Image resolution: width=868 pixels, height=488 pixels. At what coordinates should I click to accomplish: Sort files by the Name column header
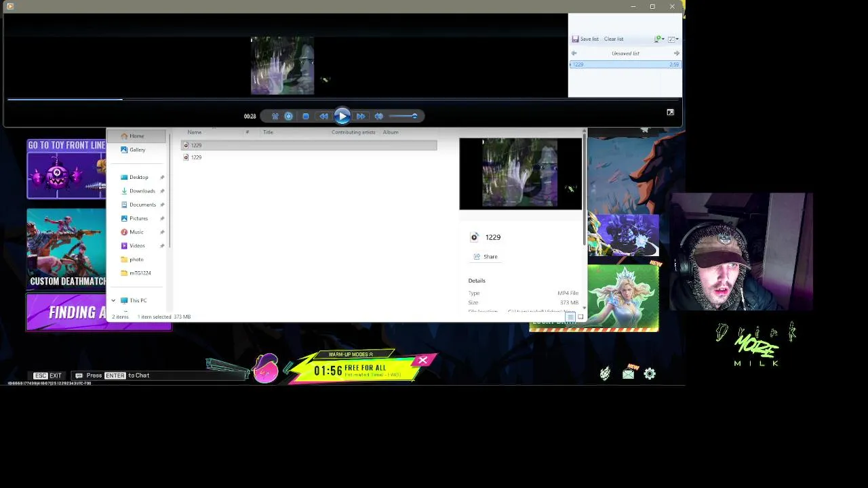(194, 132)
